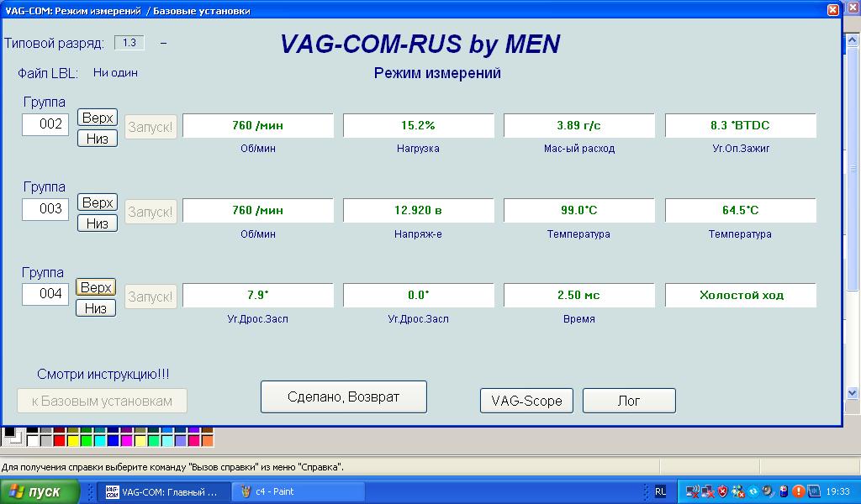Click the 7.9° throttle angle value
The width and height of the screenshot is (861, 504).
click(257, 295)
